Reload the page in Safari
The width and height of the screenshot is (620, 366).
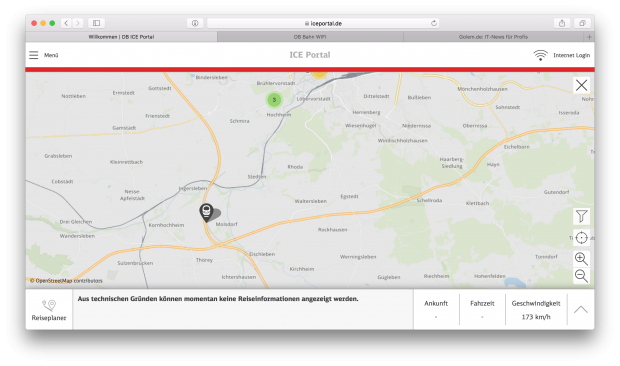[434, 23]
